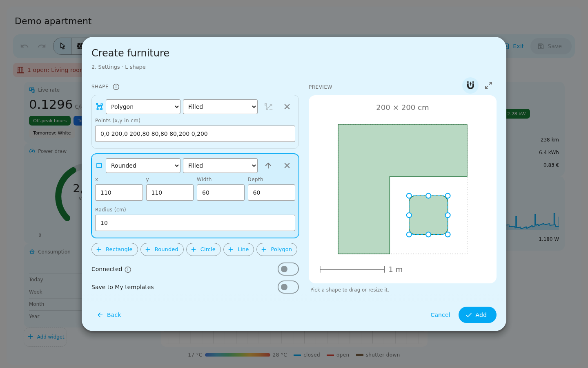Click the Off-peak hours badge
Image resolution: width=588 pixels, height=368 pixels.
[x=50, y=121]
